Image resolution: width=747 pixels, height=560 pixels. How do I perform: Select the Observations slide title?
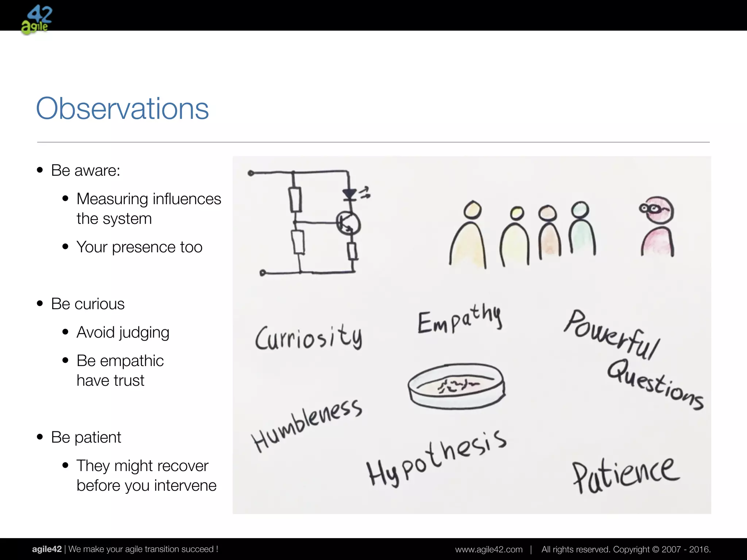(x=122, y=108)
